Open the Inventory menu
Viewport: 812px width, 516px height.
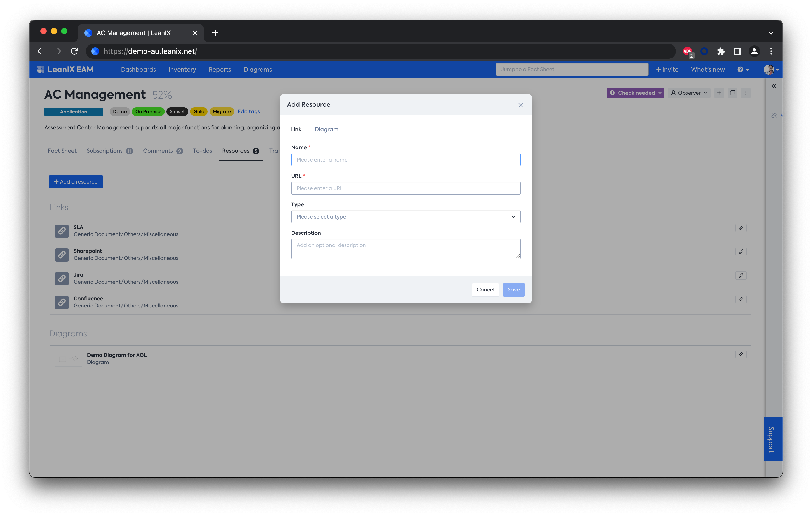[182, 70]
